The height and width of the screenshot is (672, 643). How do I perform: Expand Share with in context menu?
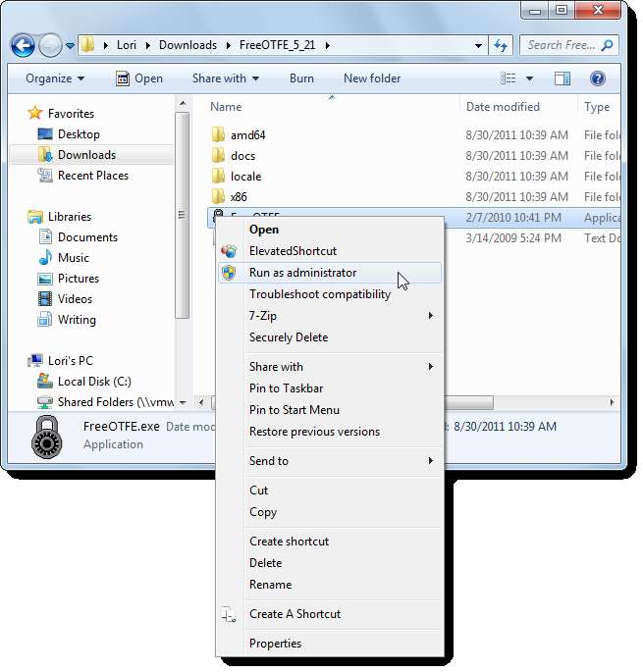coord(330,367)
